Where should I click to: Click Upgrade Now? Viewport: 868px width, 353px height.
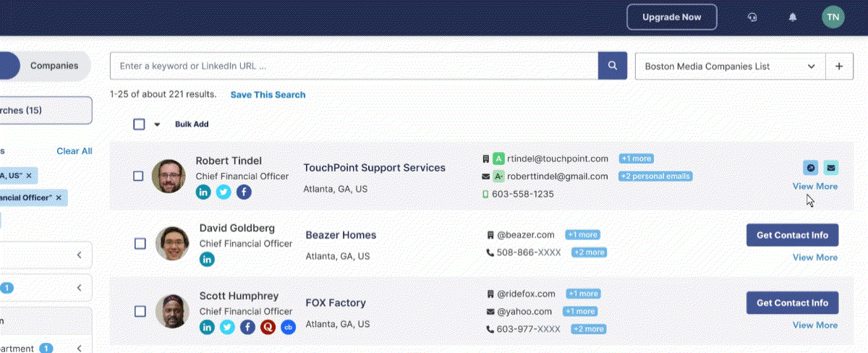tap(672, 17)
